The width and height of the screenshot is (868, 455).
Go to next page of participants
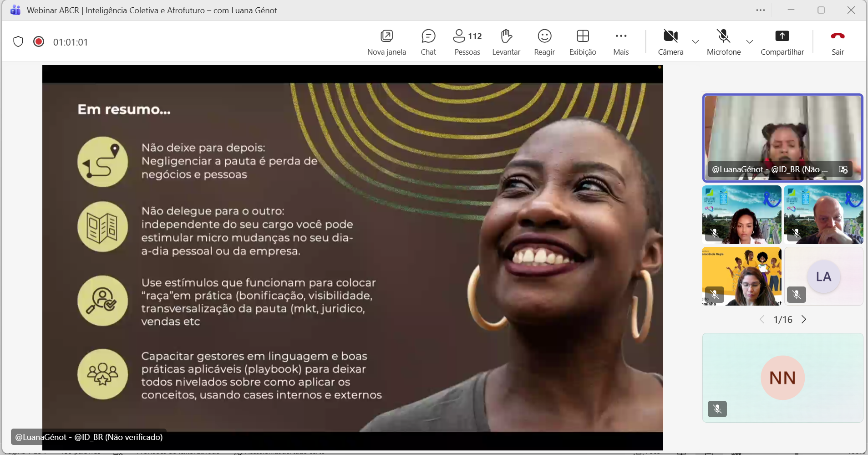click(x=804, y=319)
